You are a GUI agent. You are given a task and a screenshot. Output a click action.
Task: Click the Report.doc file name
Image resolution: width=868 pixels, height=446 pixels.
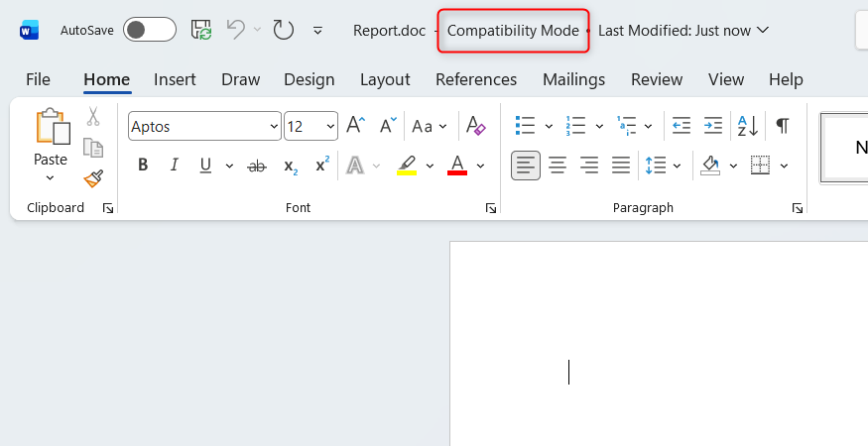[x=389, y=31]
